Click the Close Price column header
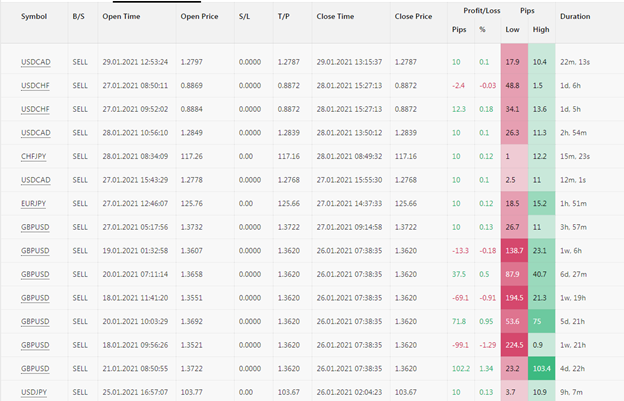Image resolution: width=624 pixels, height=401 pixels. [x=413, y=17]
